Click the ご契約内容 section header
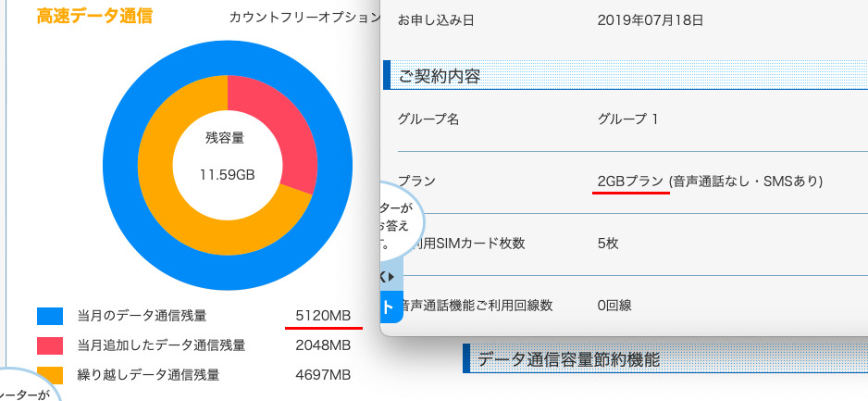 pos(440,77)
